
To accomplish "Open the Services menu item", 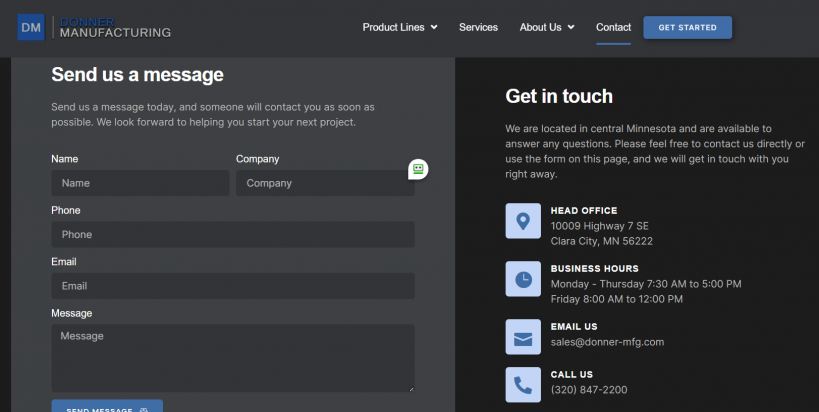I will coord(478,27).
